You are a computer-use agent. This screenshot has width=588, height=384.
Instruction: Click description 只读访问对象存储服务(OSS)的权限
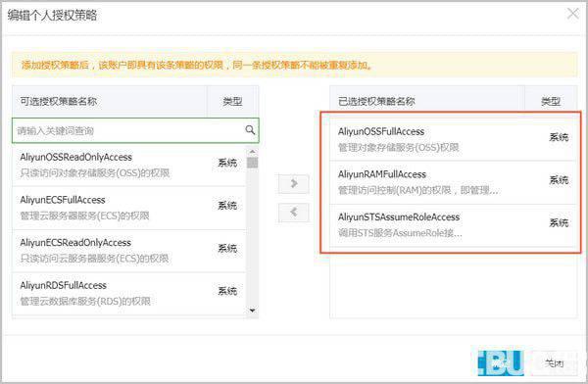pos(95,173)
